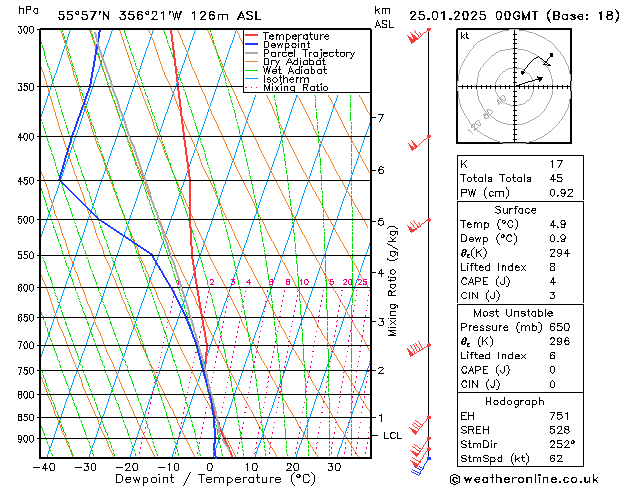Screen dimensions: 629x486
Task: Click the '700' pressure level label
Action: tap(28, 345)
